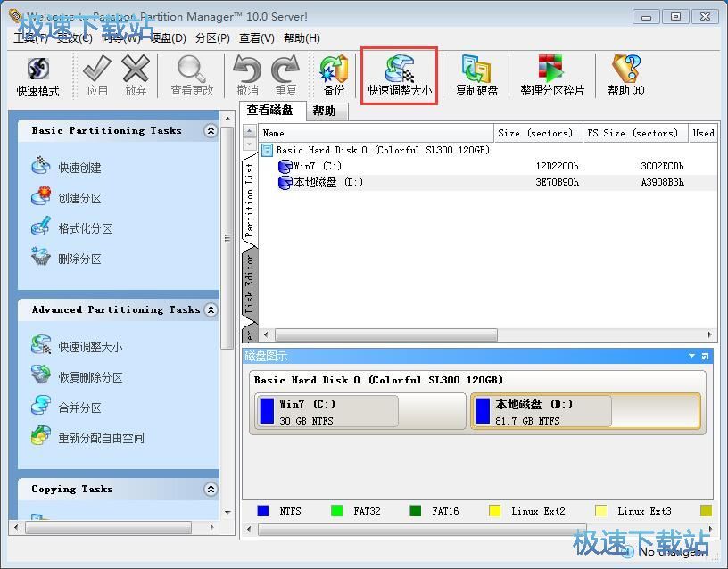
Task: Click FS size value A3908B3h
Action: [x=663, y=183]
